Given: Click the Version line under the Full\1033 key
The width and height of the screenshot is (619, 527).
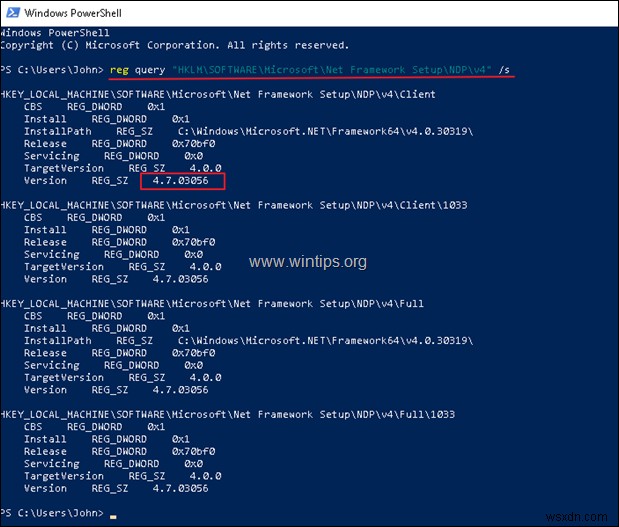Looking at the screenshot, I should pyautogui.click(x=116, y=488).
